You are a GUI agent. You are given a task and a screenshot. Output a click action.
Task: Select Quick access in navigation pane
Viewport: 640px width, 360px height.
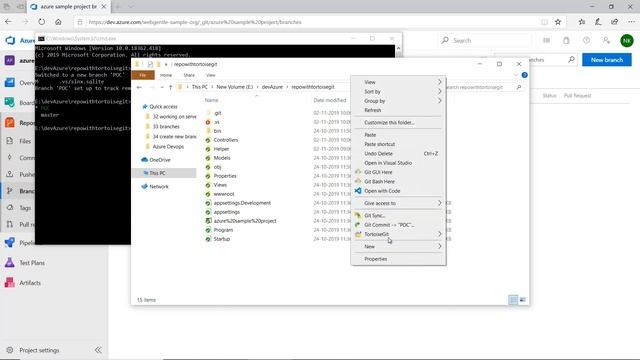coord(163,107)
